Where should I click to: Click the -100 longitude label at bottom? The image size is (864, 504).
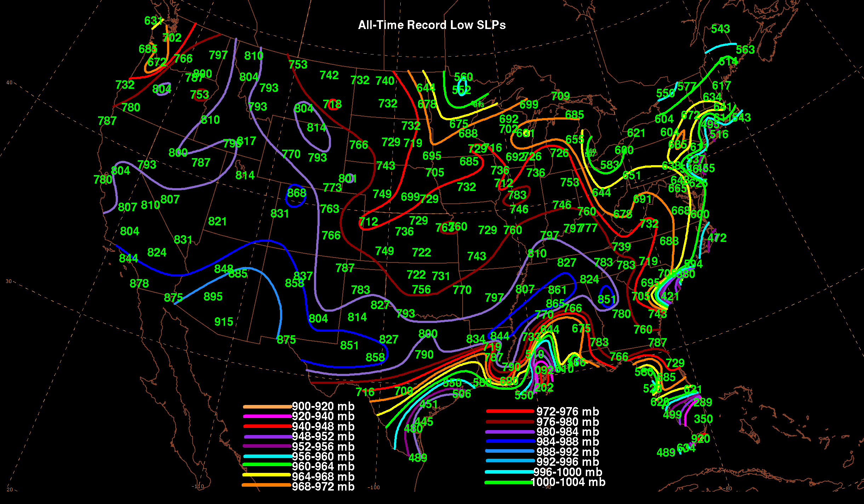(x=373, y=487)
